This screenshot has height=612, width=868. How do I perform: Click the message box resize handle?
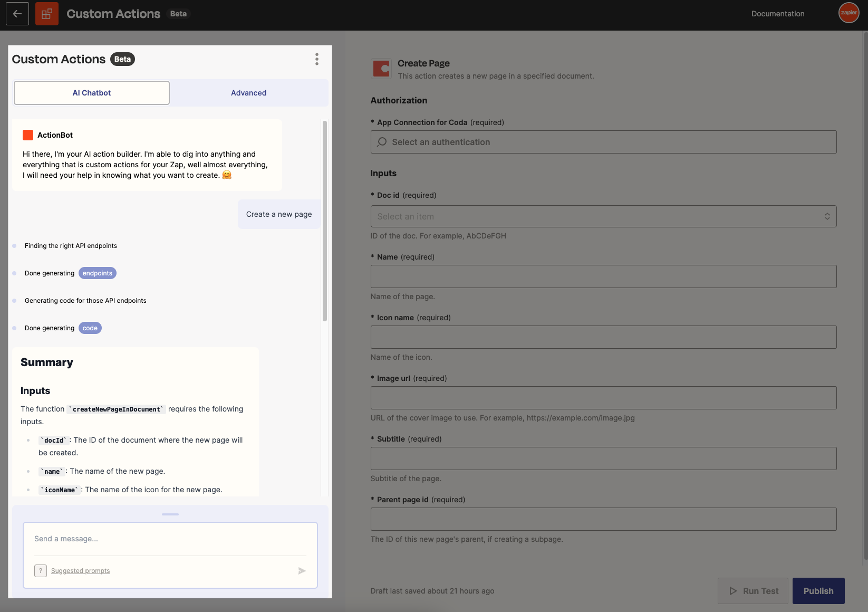click(170, 514)
